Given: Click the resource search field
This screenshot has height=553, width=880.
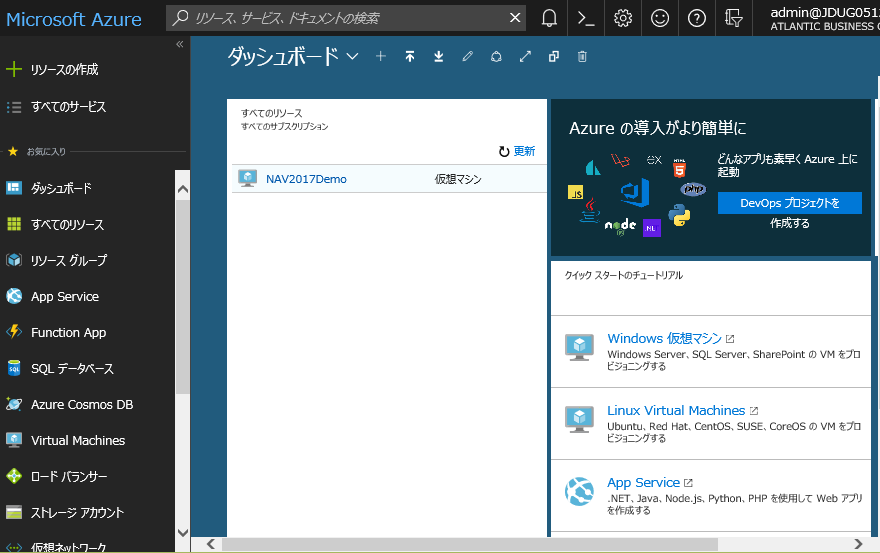Looking at the screenshot, I should click(x=348, y=18).
